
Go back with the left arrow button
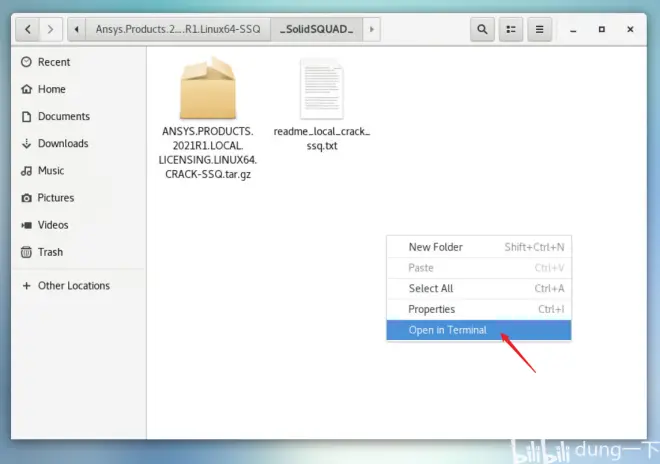28,29
